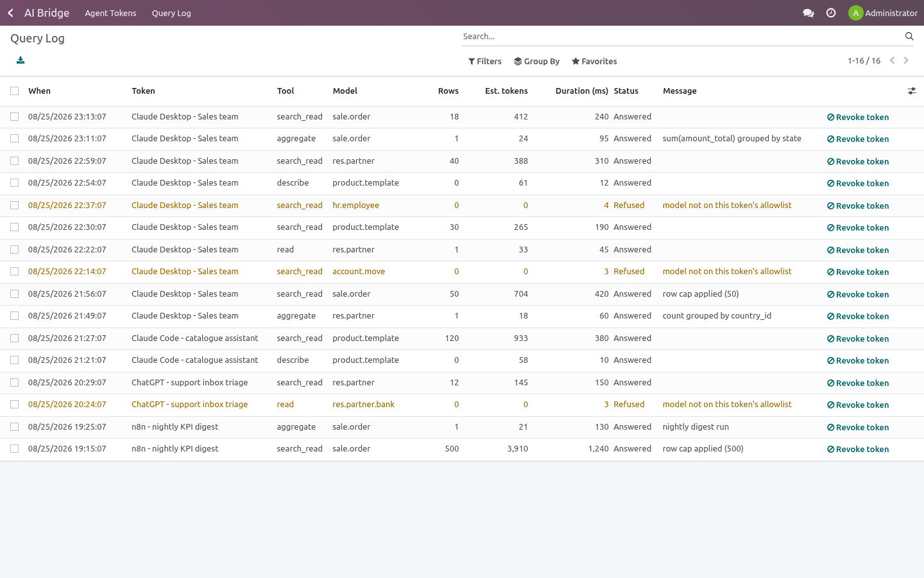Click into the Search field
924x578 pixels.
[681, 37]
